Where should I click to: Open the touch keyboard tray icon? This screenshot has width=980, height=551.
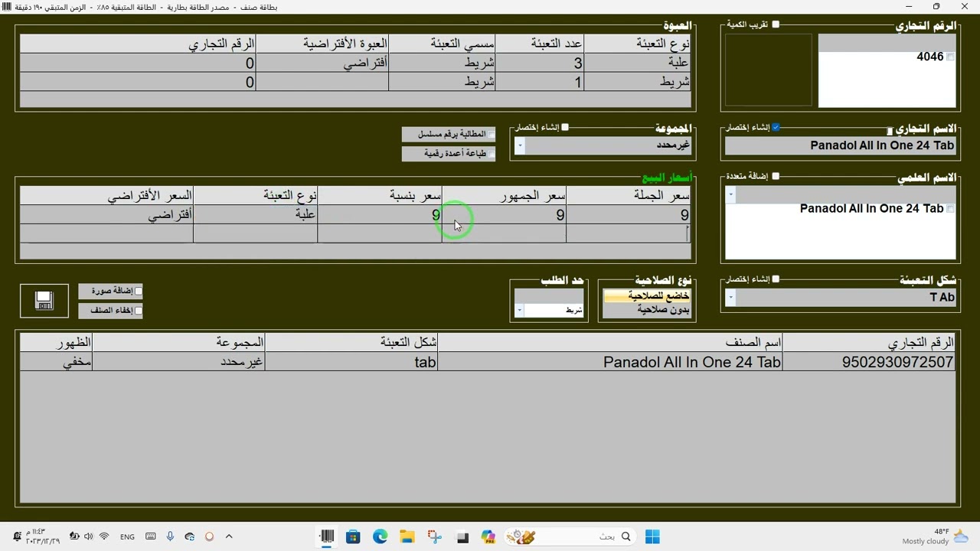[x=150, y=536]
